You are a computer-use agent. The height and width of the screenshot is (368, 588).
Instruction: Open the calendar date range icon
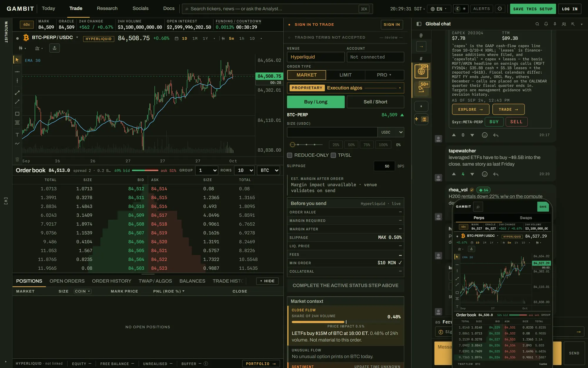pos(176,39)
